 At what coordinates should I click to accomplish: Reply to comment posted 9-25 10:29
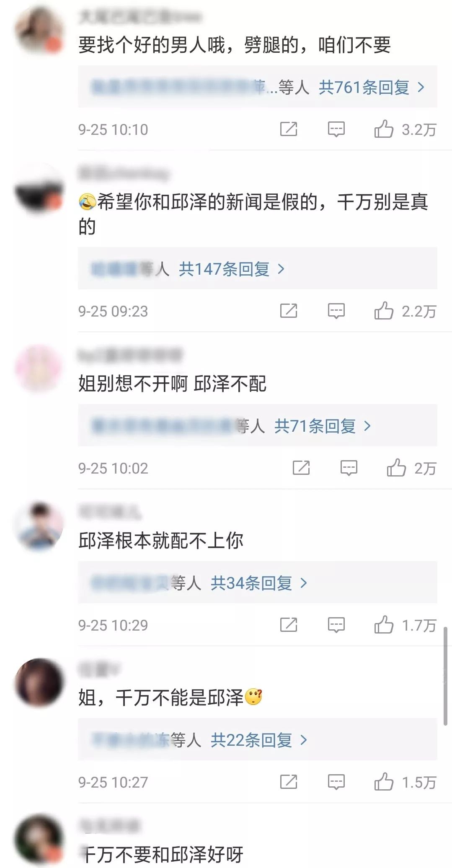336,625
